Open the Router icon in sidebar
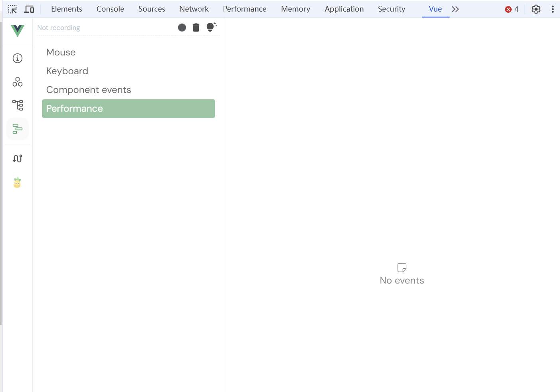560x392 pixels. pyautogui.click(x=18, y=158)
